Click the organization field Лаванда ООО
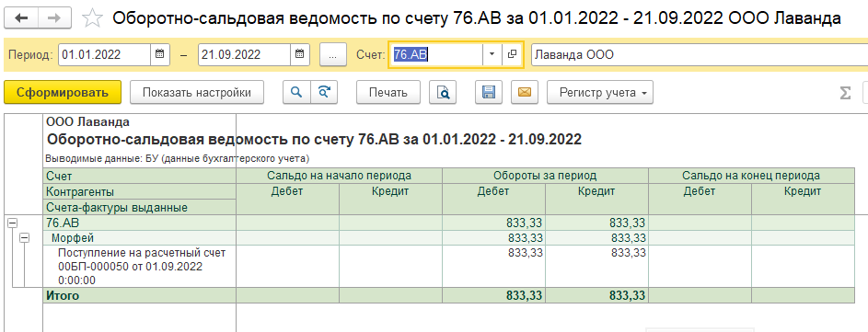The image size is (868, 332). point(700,55)
